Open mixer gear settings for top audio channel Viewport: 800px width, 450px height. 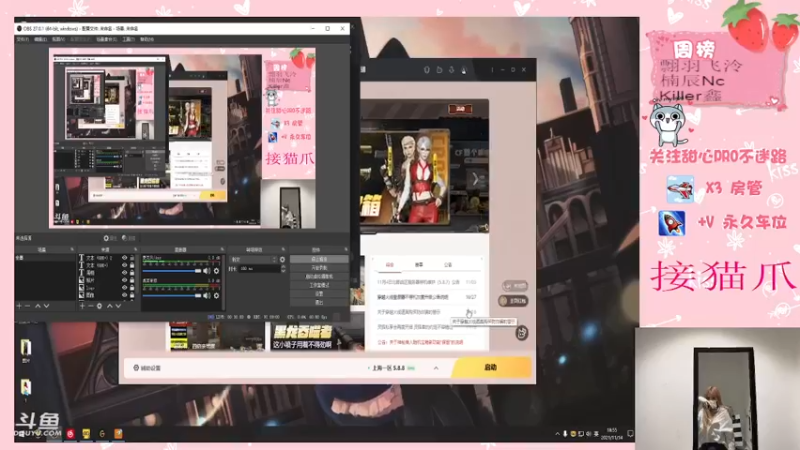click(216, 271)
